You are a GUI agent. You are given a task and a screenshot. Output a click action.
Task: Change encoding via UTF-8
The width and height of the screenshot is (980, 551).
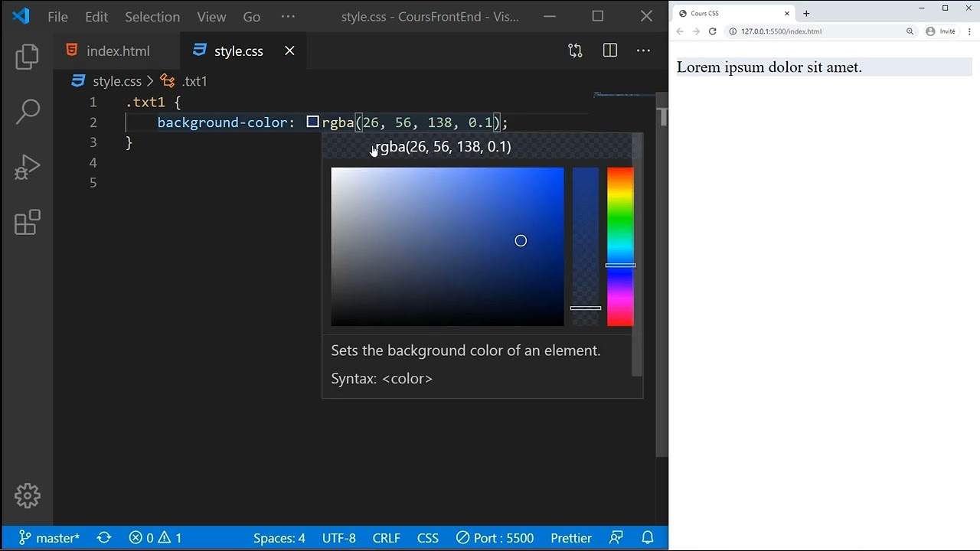[339, 538]
